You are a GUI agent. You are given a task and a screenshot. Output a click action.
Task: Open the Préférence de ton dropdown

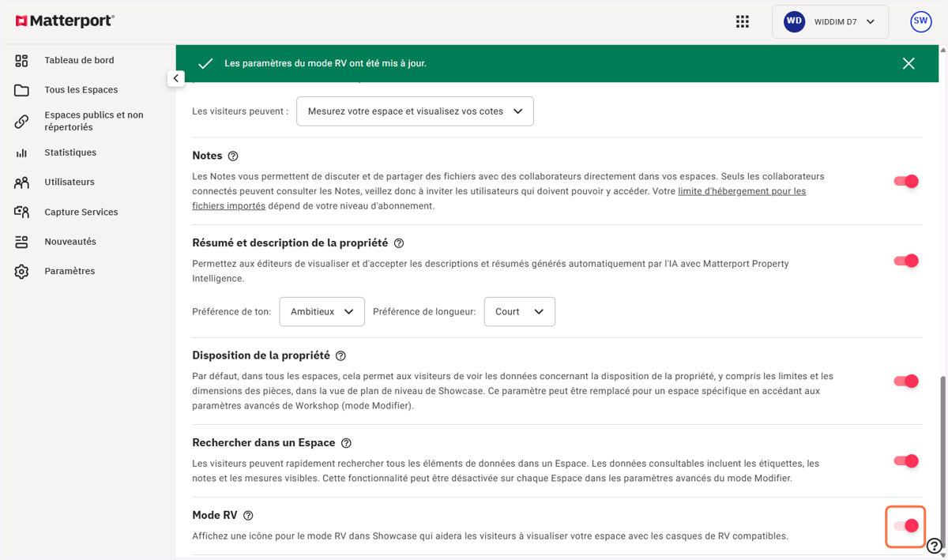click(322, 312)
